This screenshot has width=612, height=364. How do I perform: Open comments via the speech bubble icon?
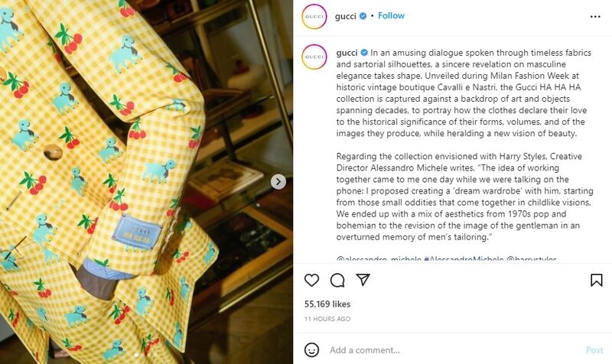click(x=337, y=280)
